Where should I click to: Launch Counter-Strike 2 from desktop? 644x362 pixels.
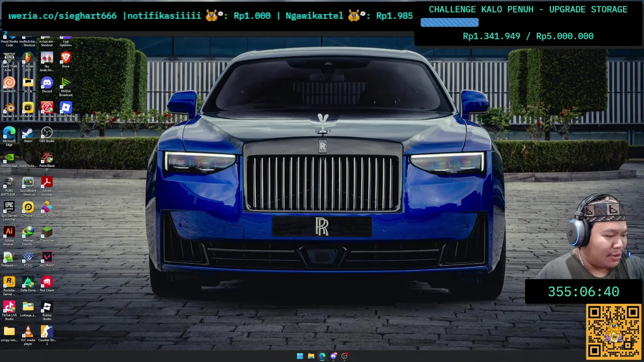(47, 335)
